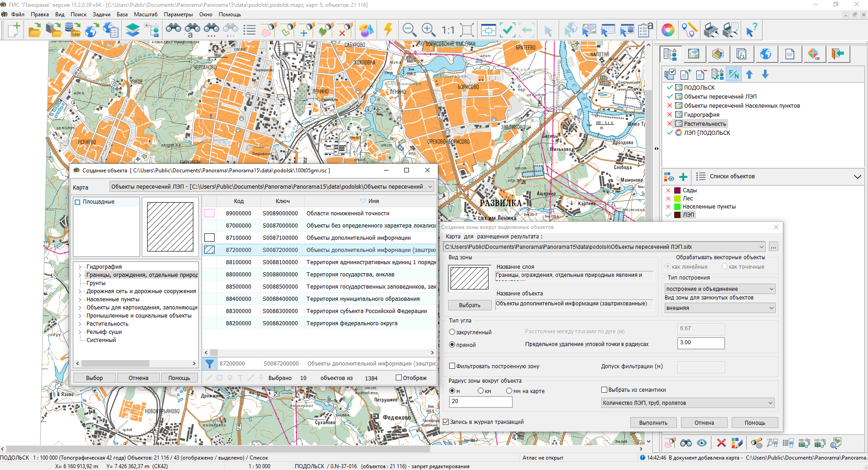Toggle visibility of ПОДОЛЬСК map
The image size is (868, 470).
[x=670, y=87]
